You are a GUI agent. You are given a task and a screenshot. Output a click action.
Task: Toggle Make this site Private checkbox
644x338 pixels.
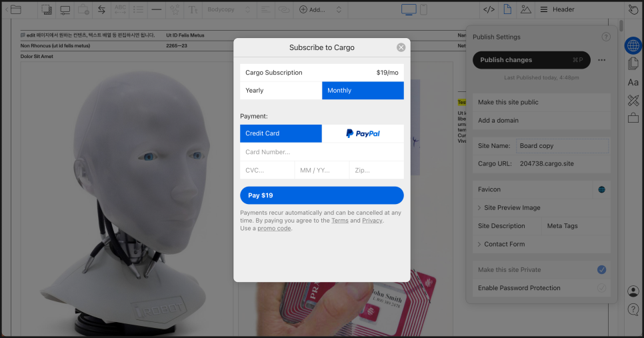[602, 270]
